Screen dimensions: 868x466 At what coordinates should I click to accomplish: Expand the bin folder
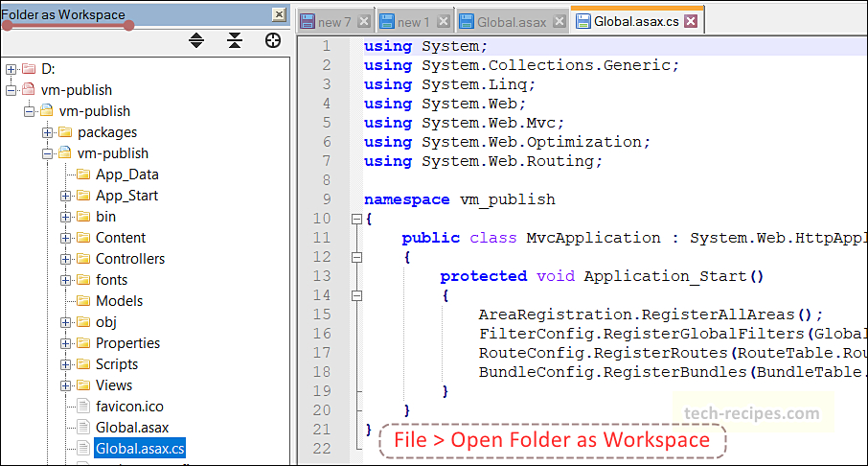pyautogui.click(x=65, y=217)
